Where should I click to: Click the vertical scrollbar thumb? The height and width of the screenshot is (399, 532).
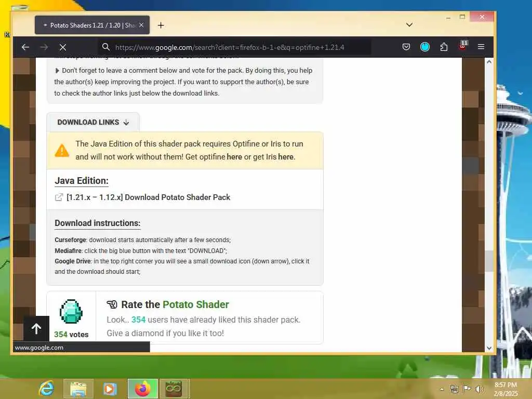click(x=489, y=261)
